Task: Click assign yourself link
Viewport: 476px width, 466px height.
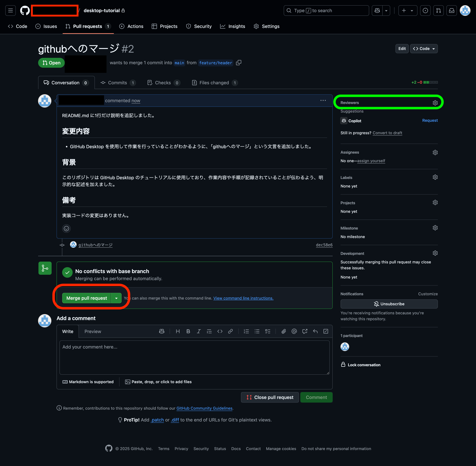Action: pos(371,161)
